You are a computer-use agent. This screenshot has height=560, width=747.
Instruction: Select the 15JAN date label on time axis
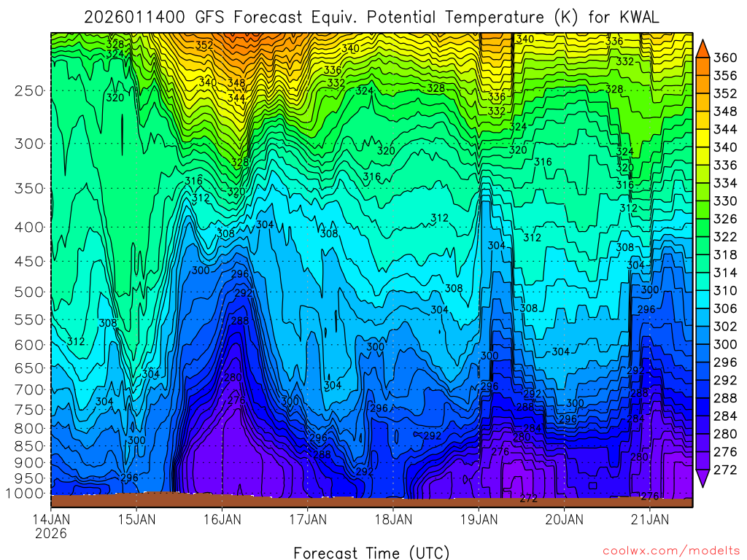tap(136, 519)
